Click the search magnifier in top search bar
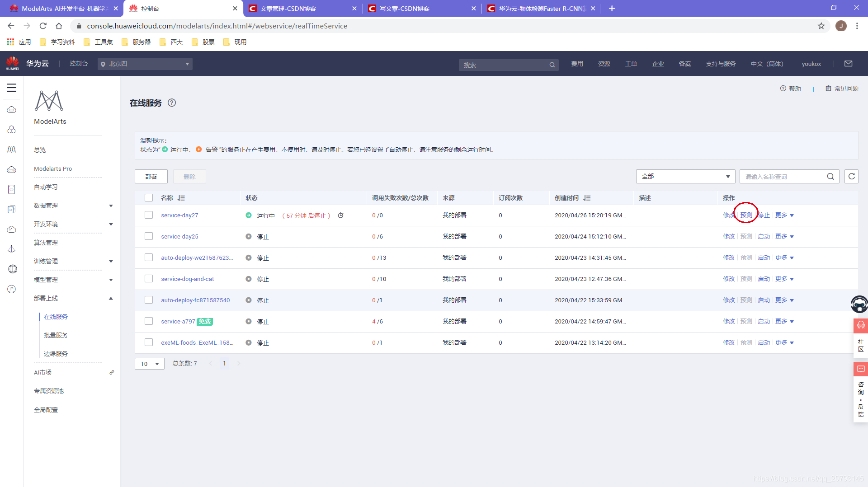Image resolution: width=868 pixels, height=487 pixels. 552,65
